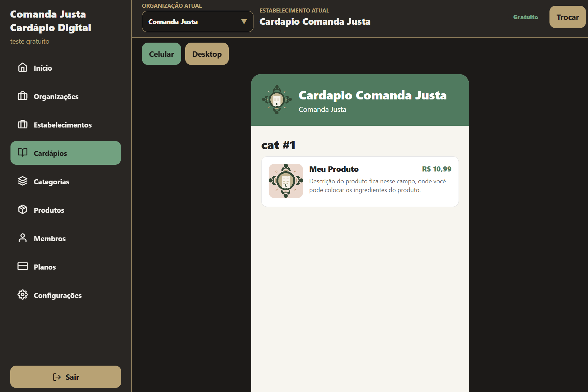
Task: Click the Estabelecimentos briefcase icon
Action: [23, 124]
